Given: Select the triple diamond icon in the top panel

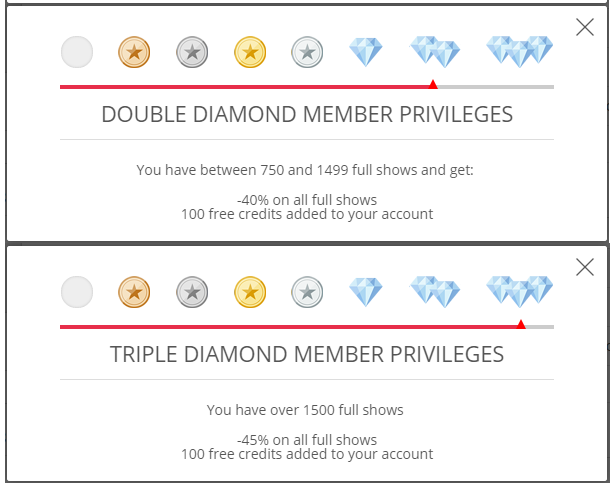Looking at the screenshot, I should coord(519,51).
